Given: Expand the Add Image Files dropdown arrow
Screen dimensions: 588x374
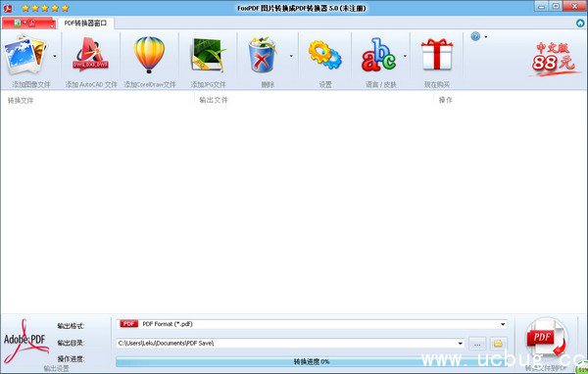Looking at the screenshot, I should 55,56.
